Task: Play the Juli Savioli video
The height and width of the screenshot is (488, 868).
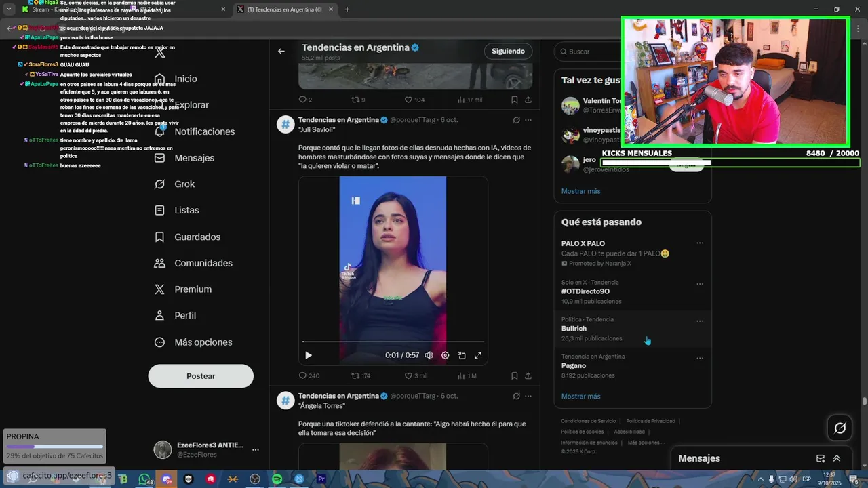Action: 309,355
